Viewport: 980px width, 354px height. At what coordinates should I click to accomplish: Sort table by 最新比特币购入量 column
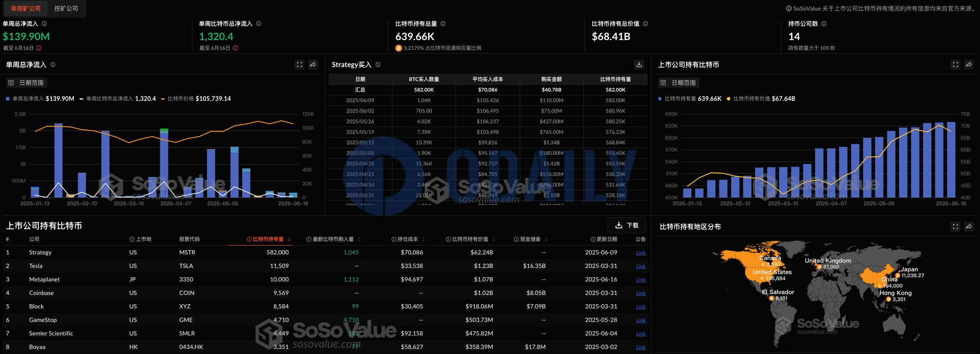pyautogui.click(x=334, y=239)
